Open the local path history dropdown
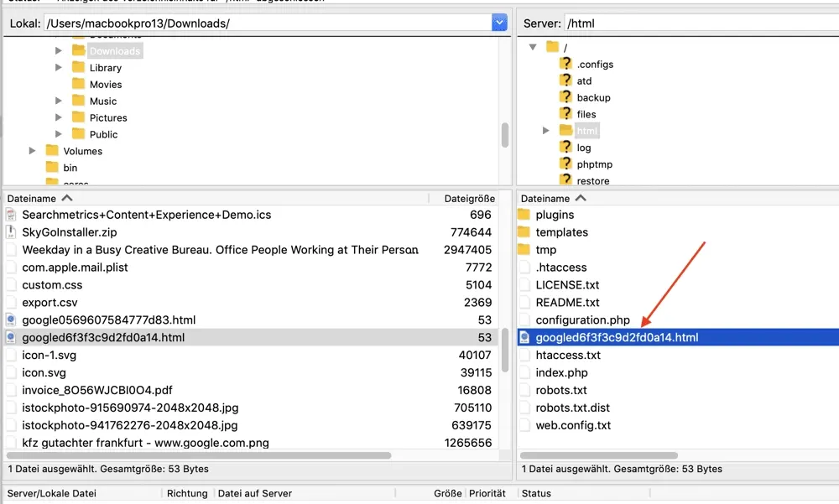The width and height of the screenshot is (839, 504). point(499,23)
